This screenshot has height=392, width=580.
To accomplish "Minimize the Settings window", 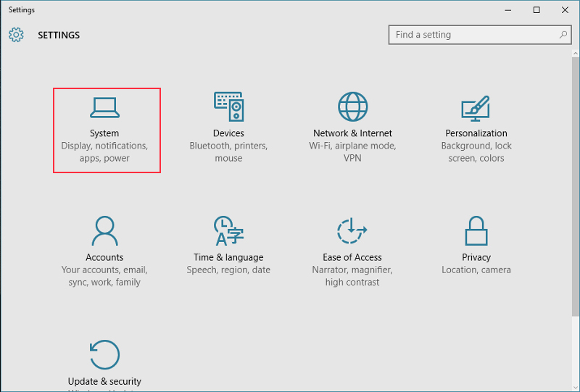I will pyautogui.click(x=508, y=10).
